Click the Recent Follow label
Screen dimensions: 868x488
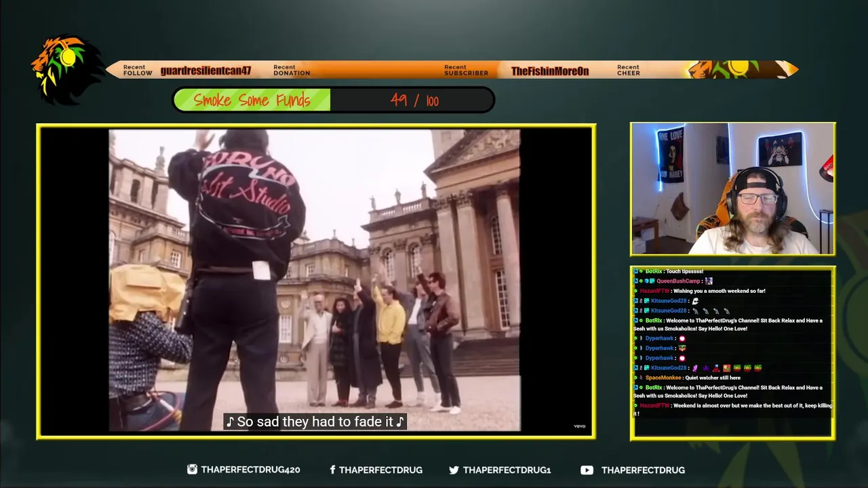138,70
